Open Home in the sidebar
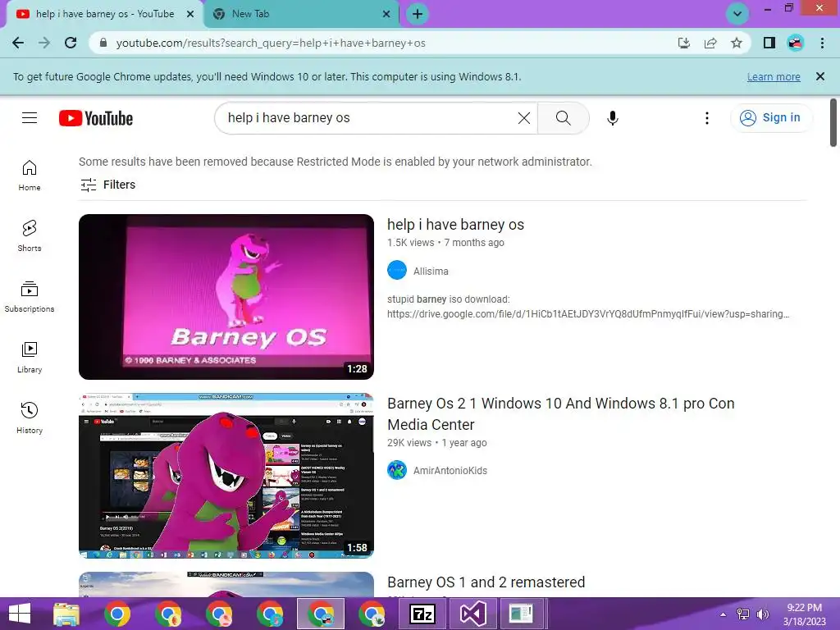The image size is (840, 630). [30, 176]
